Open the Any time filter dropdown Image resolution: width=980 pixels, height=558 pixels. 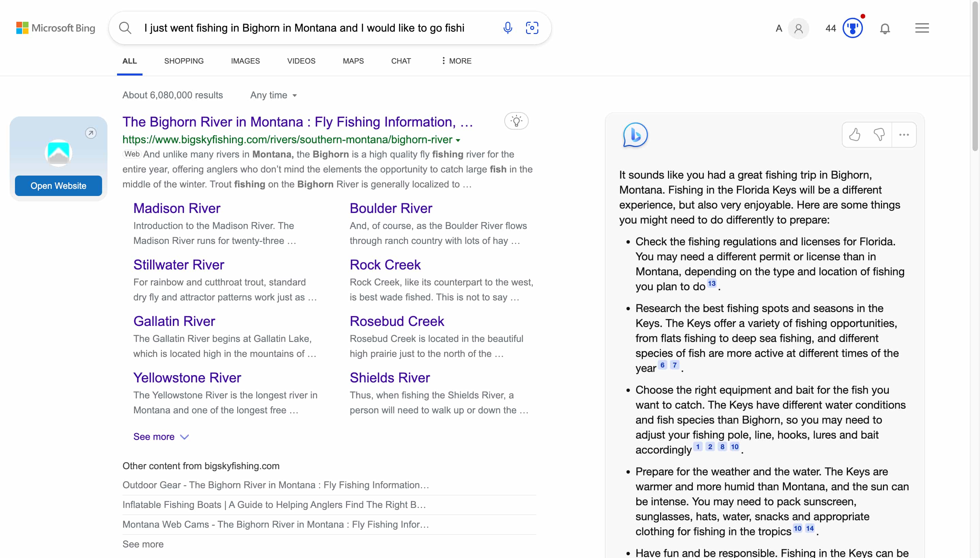coord(273,95)
